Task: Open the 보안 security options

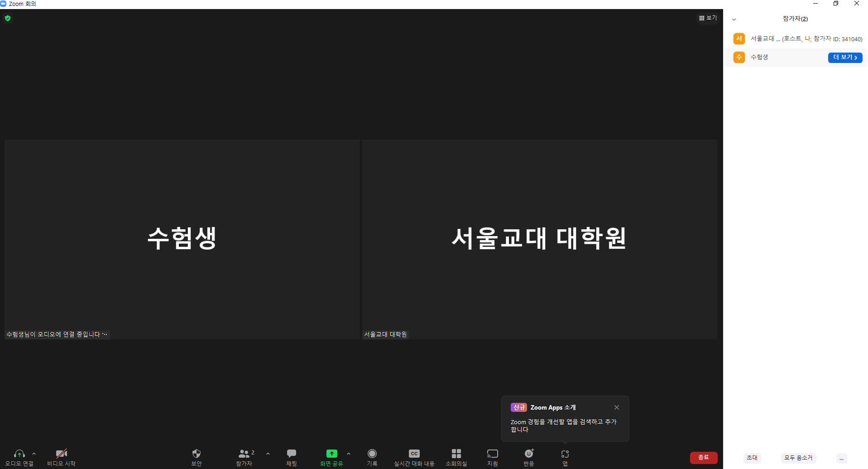Action: click(x=196, y=457)
